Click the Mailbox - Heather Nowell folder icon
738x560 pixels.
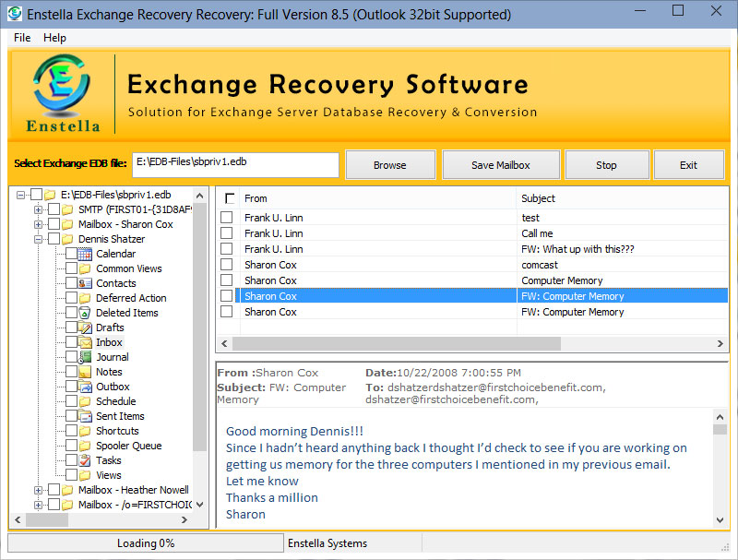(67, 491)
